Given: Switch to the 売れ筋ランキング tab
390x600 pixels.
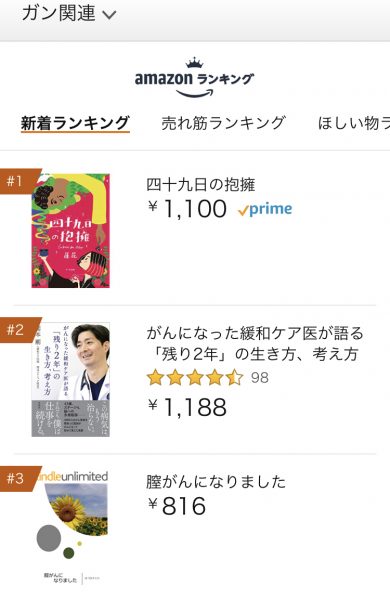Looking at the screenshot, I should (x=224, y=123).
